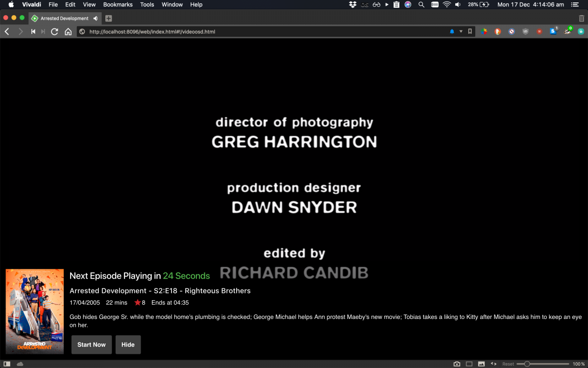Image resolution: width=588 pixels, height=368 pixels.
Task: Open the battery status menu
Action: point(478,4)
